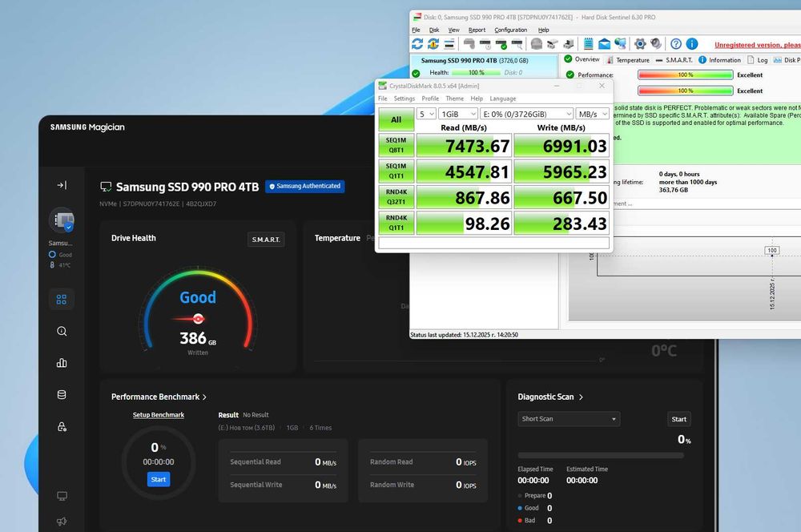Click the disk with clock icon in Sentinel toolbar
801x532 pixels.
tap(485, 44)
